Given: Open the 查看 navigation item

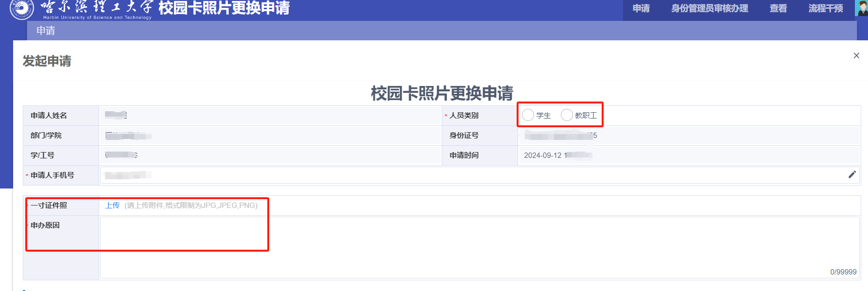Looking at the screenshot, I should pos(778,9).
